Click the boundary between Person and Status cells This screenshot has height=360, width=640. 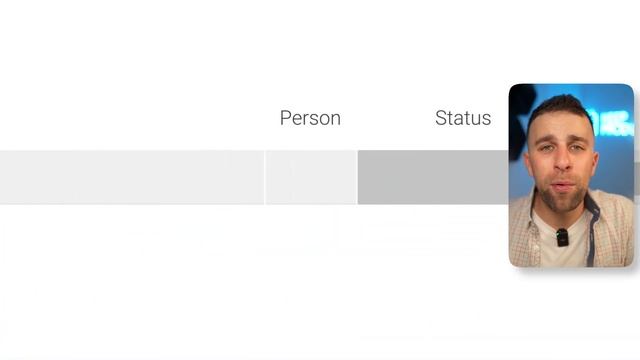pyautogui.click(x=358, y=177)
